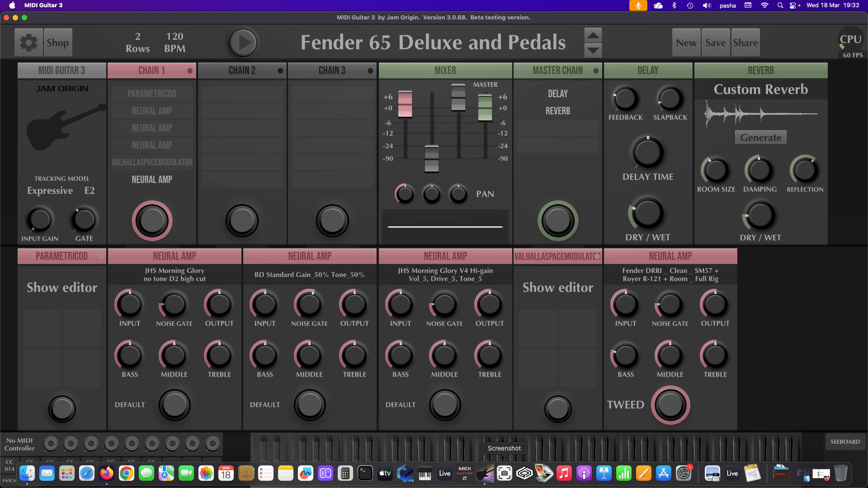The image size is (868, 488).
Task: Open the settings gear icon
Action: click(28, 42)
